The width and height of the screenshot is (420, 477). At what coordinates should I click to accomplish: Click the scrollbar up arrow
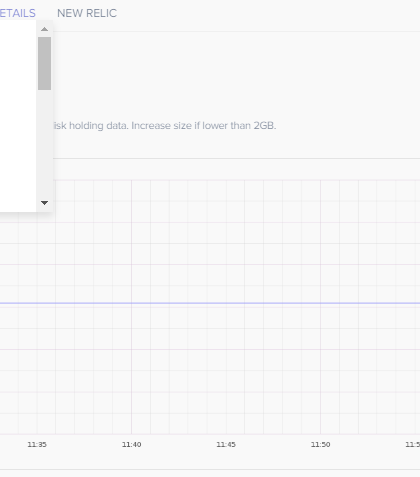point(44,29)
